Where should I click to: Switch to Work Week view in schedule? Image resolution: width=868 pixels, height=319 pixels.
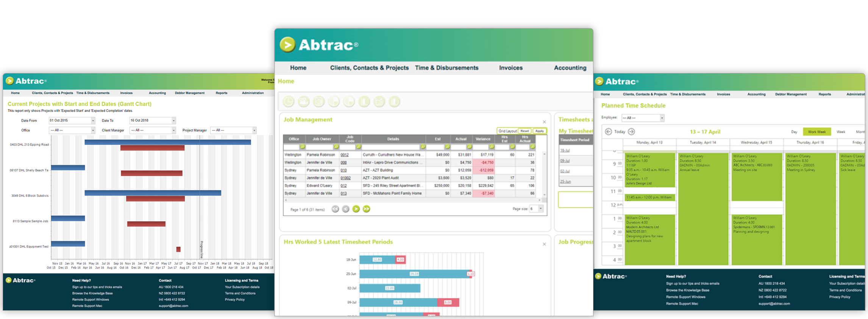tap(816, 132)
